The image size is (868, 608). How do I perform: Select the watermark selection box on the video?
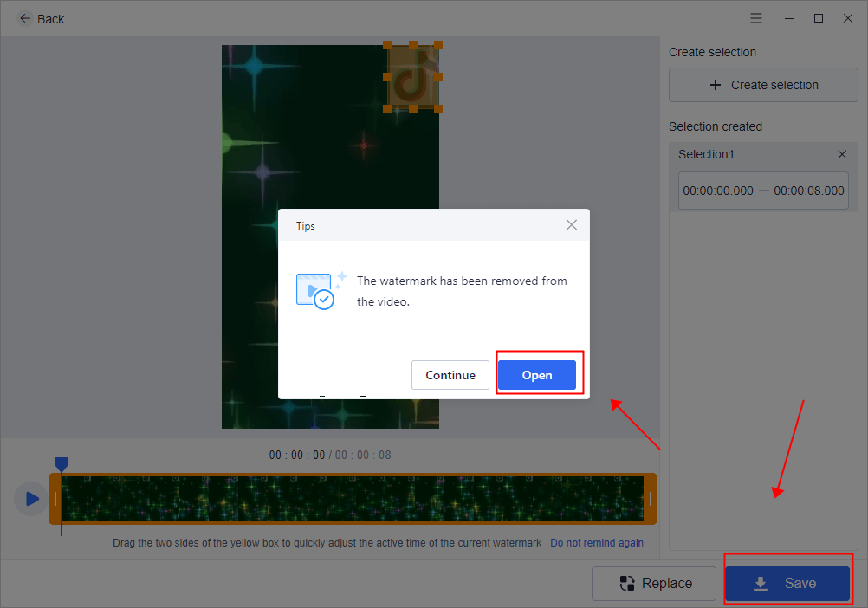coord(412,77)
